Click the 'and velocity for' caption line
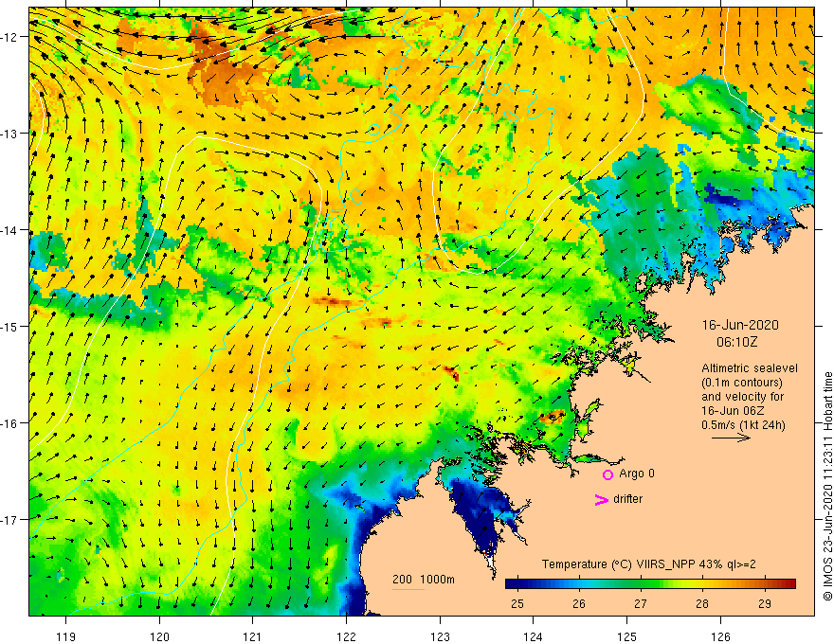834x644 pixels. coord(742,397)
